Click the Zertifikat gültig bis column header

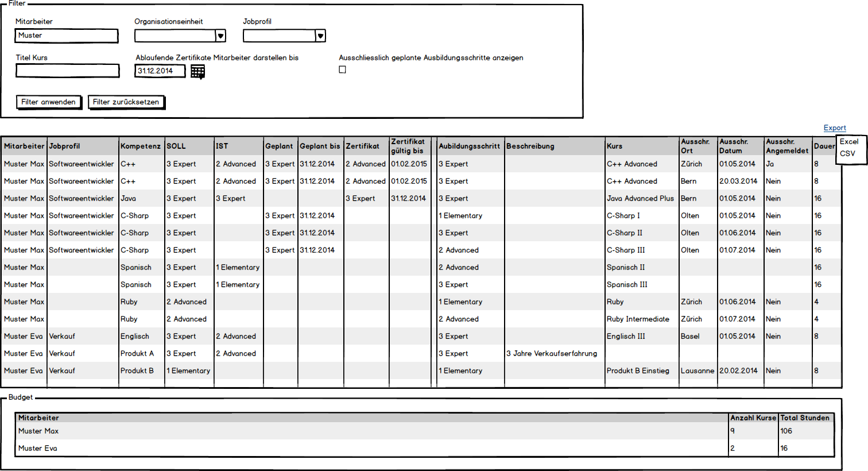408,146
